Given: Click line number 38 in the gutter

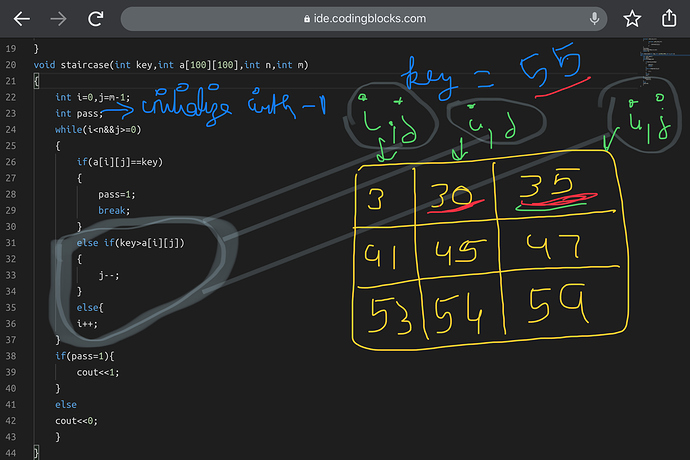Looking at the screenshot, I should [x=11, y=356].
